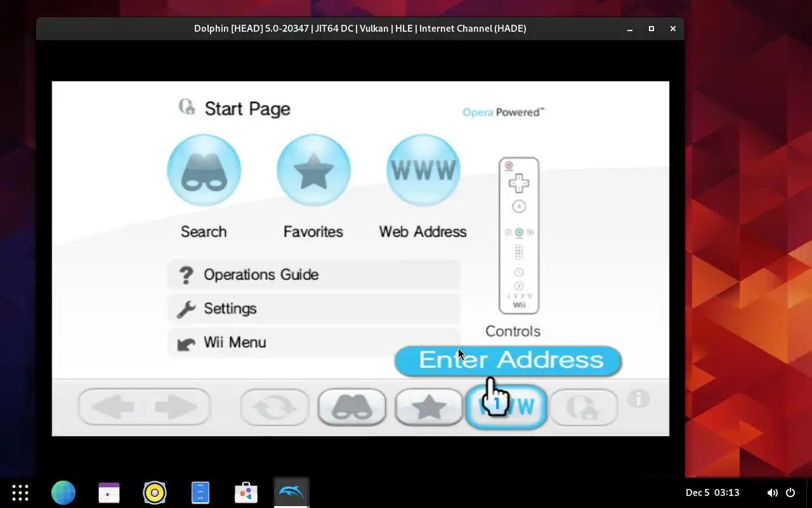Viewport: 812px width, 508px height.
Task: Click the Web Address label text
Action: click(x=423, y=232)
